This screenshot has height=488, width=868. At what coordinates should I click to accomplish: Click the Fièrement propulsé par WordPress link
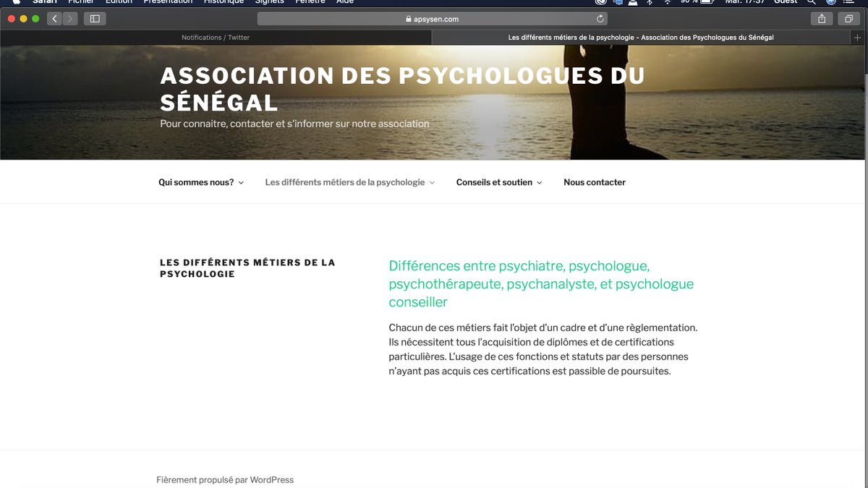point(225,480)
